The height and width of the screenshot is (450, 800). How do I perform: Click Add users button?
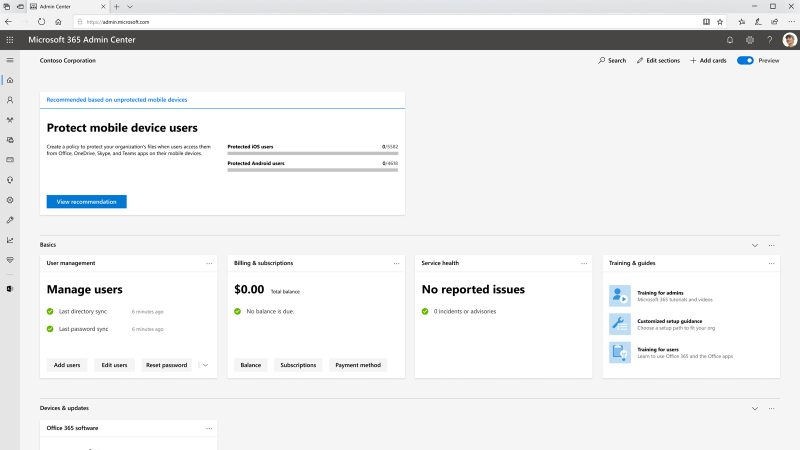pyautogui.click(x=67, y=365)
